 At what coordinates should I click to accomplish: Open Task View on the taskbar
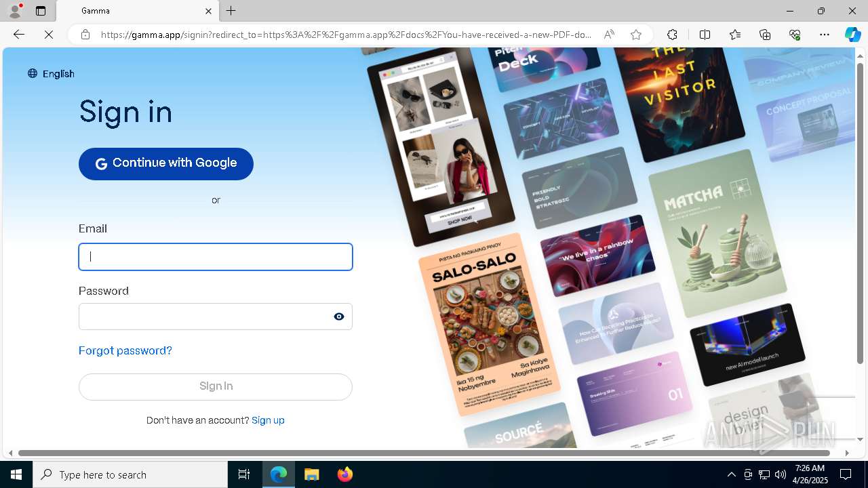coord(244,474)
